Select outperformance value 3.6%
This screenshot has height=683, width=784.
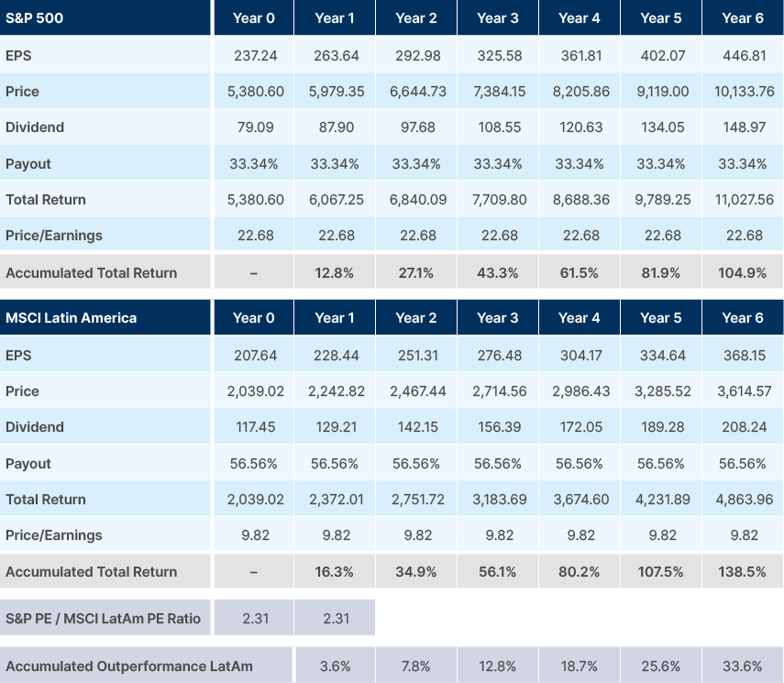click(x=335, y=666)
